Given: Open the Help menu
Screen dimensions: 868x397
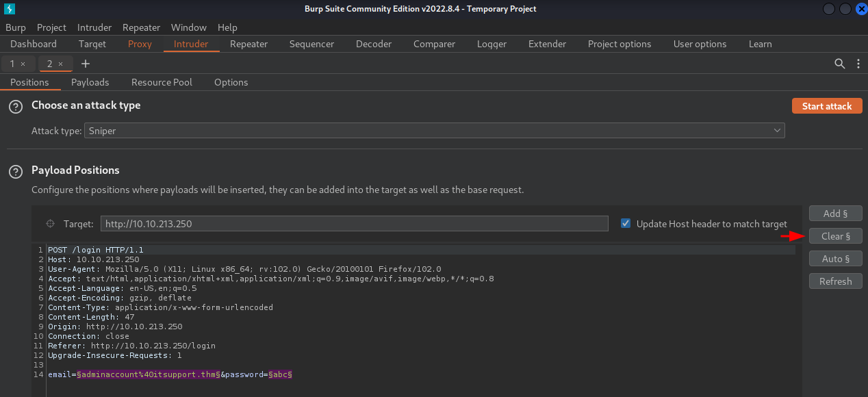Looking at the screenshot, I should (x=227, y=27).
